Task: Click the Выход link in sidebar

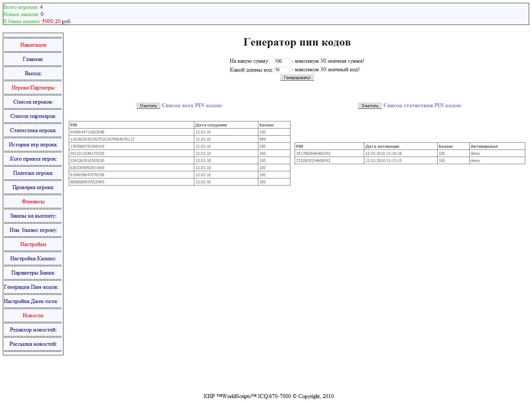Action: click(33, 73)
